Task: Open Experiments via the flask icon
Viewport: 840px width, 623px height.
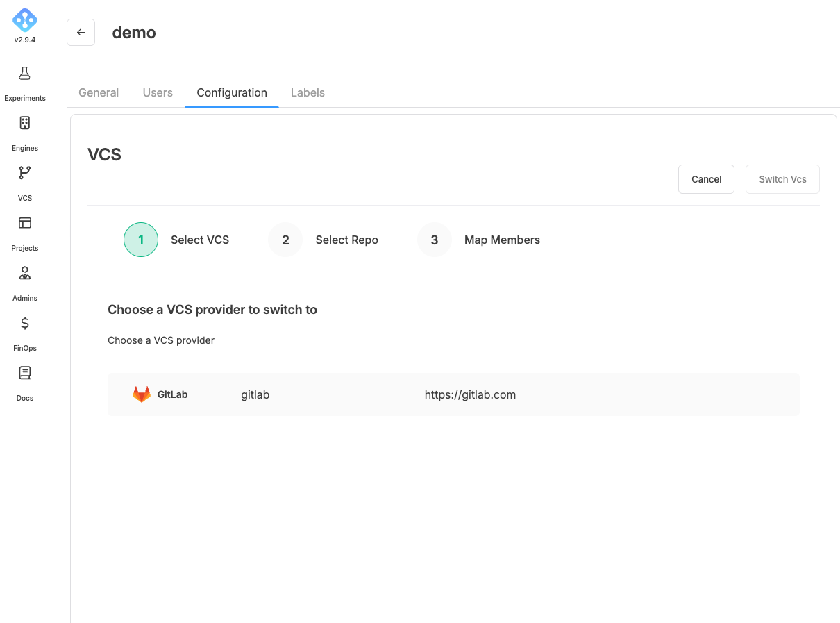Action: (25, 73)
